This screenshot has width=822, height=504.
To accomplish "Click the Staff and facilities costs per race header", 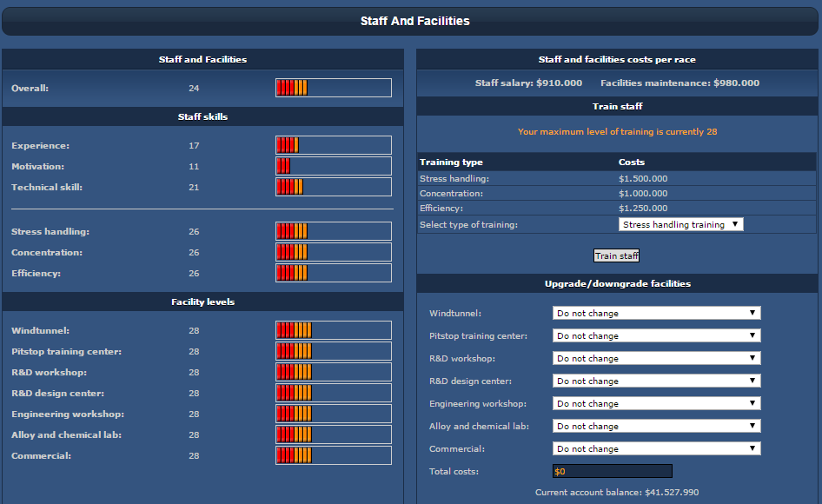I will 617,60.
